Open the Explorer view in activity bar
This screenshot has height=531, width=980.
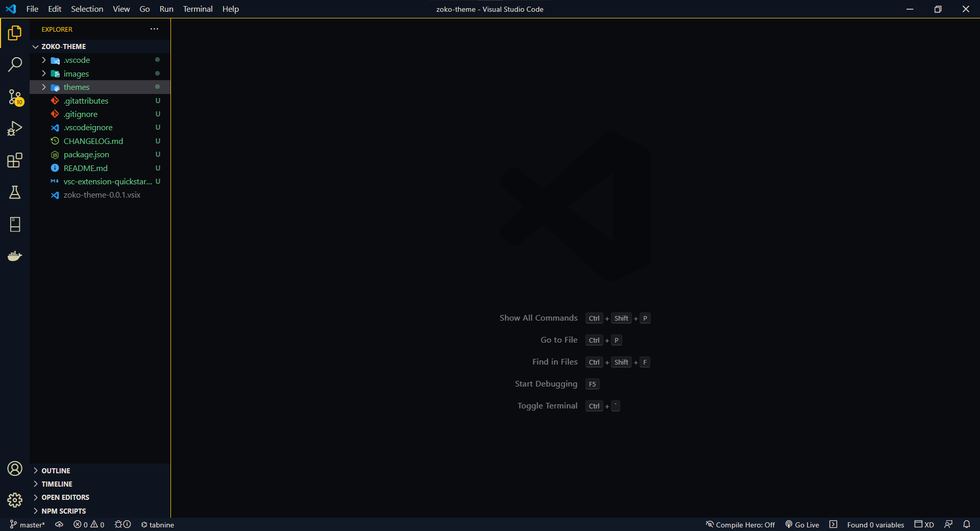(15, 33)
